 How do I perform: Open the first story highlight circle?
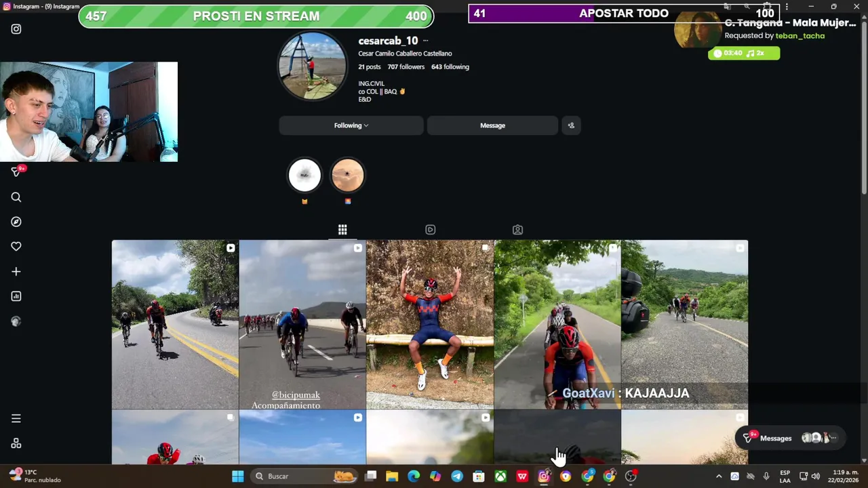point(304,176)
